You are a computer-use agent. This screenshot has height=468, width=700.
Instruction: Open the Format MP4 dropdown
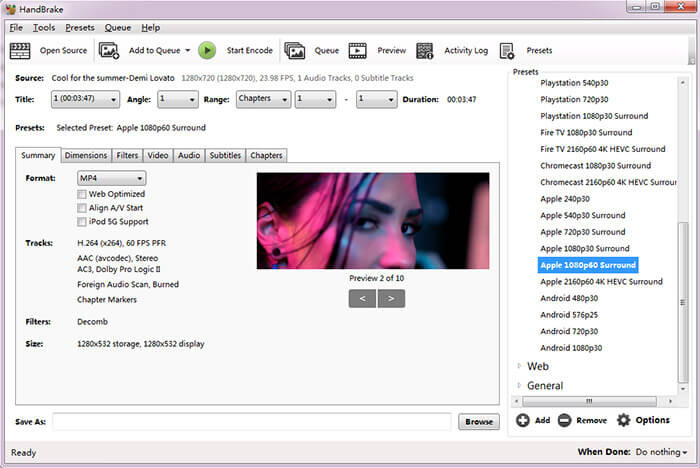111,178
